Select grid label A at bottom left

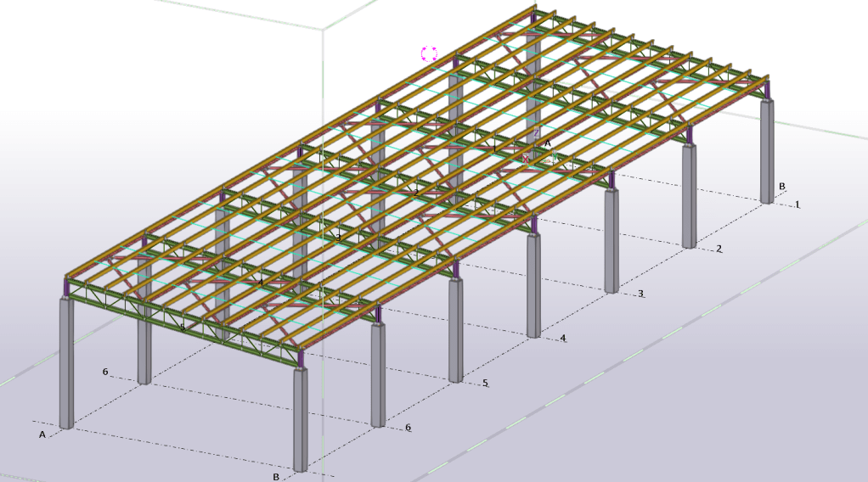42,434
